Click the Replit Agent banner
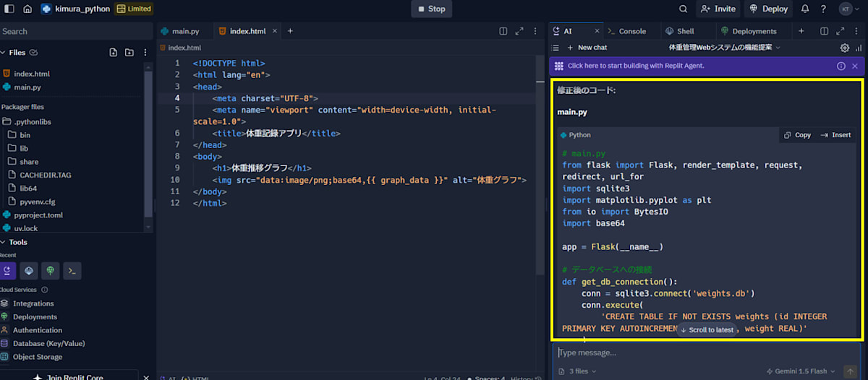Viewport: 868px width, 380px height. click(x=707, y=66)
